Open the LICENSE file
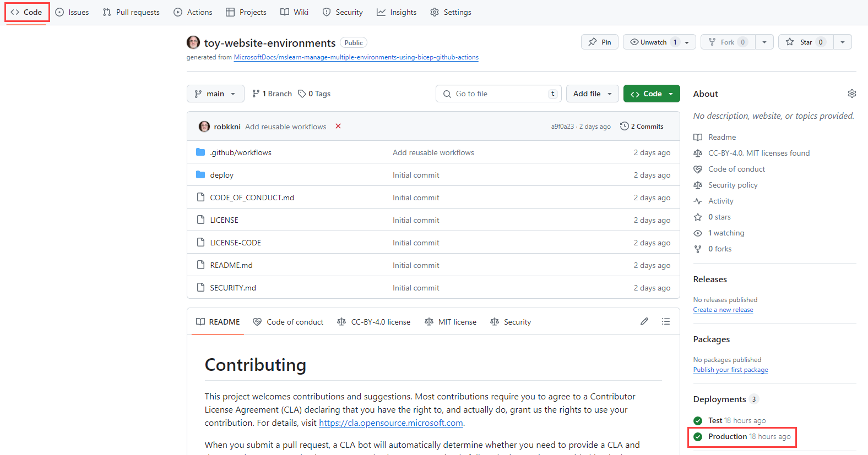Viewport: 868px width, 455px height. pyautogui.click(x=224, y=220)
